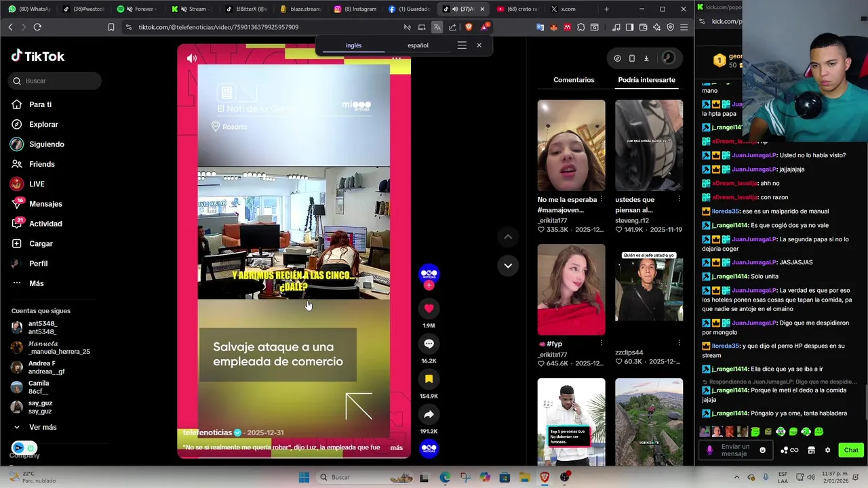Follow telefenoticias with red plus badge
The image size is (868, 488).
429,285
